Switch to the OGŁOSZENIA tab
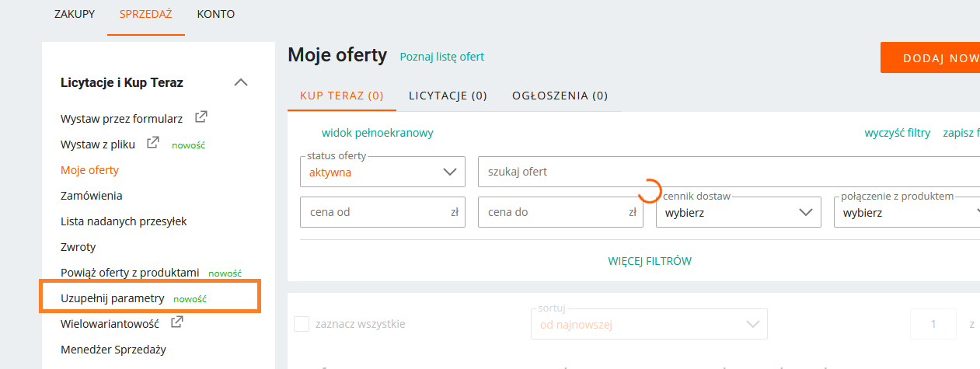 point(560,96)
